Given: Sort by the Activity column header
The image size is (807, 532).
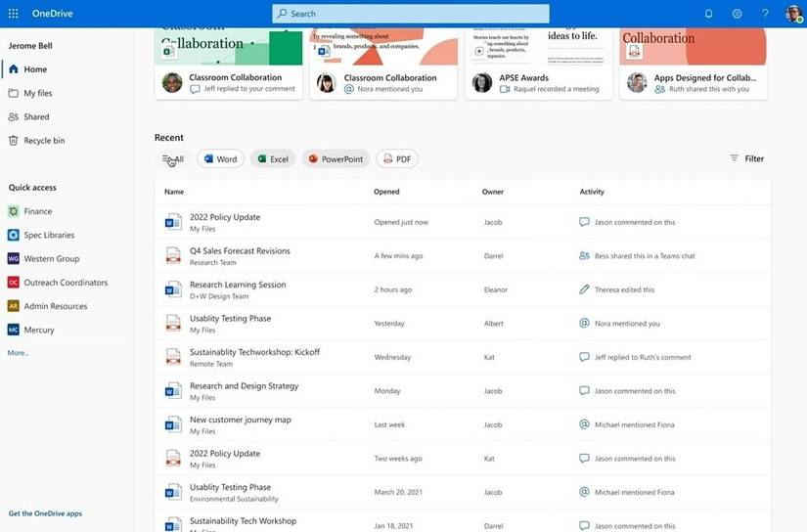Looking at the screenshot, I should 592,192.
